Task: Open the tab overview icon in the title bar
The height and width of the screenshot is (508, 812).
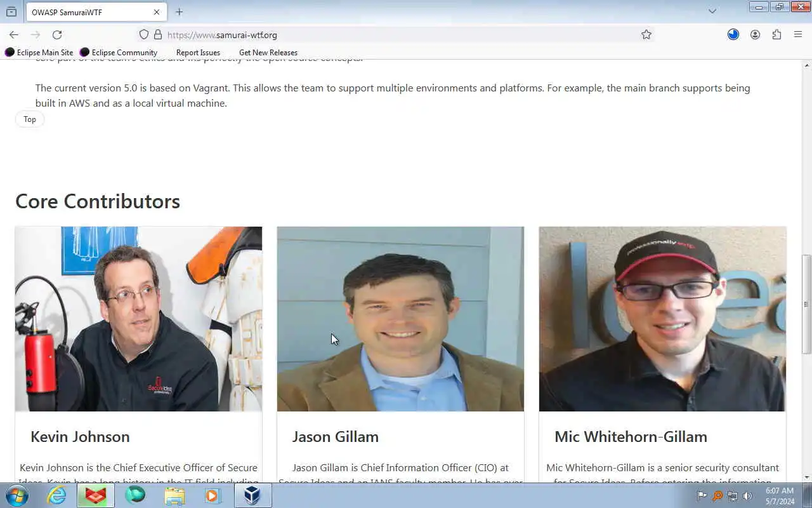Action: [x=11, y=11]
